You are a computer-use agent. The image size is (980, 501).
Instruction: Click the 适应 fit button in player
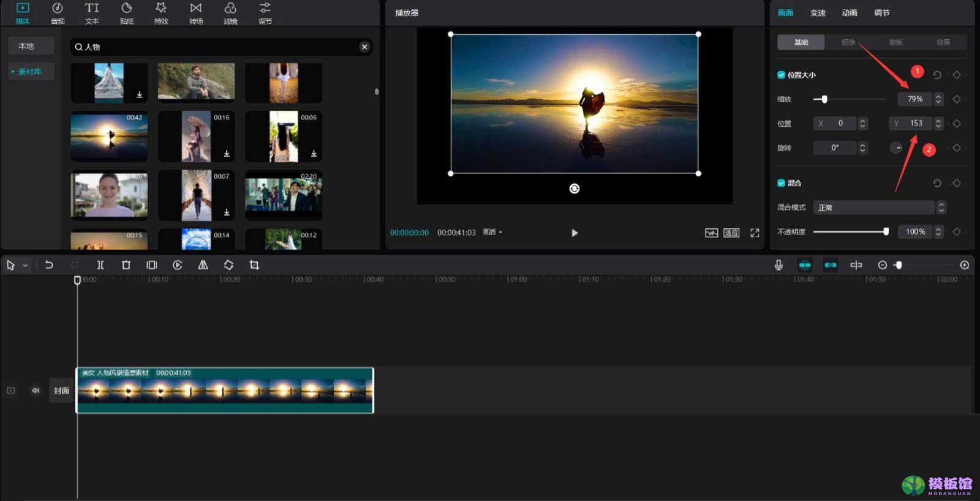731,233
